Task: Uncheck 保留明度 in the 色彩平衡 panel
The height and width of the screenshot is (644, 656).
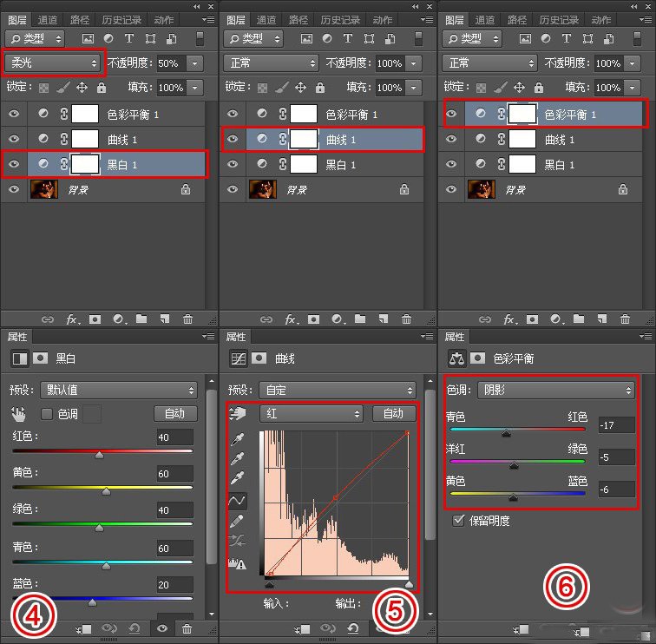Action: (x=459, y=521)
